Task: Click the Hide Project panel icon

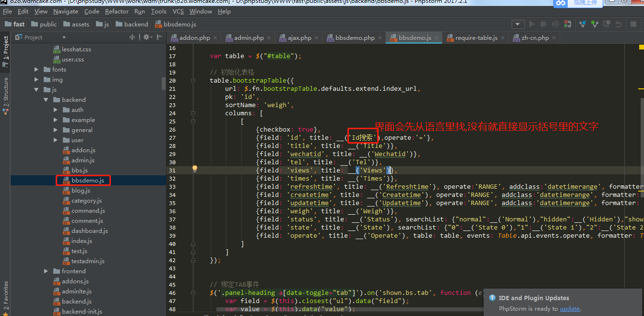Action: click(x=159, y=37)
